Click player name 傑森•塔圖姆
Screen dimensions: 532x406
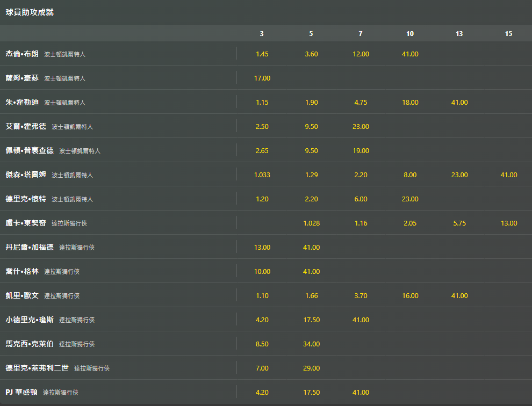pos(26,175)
